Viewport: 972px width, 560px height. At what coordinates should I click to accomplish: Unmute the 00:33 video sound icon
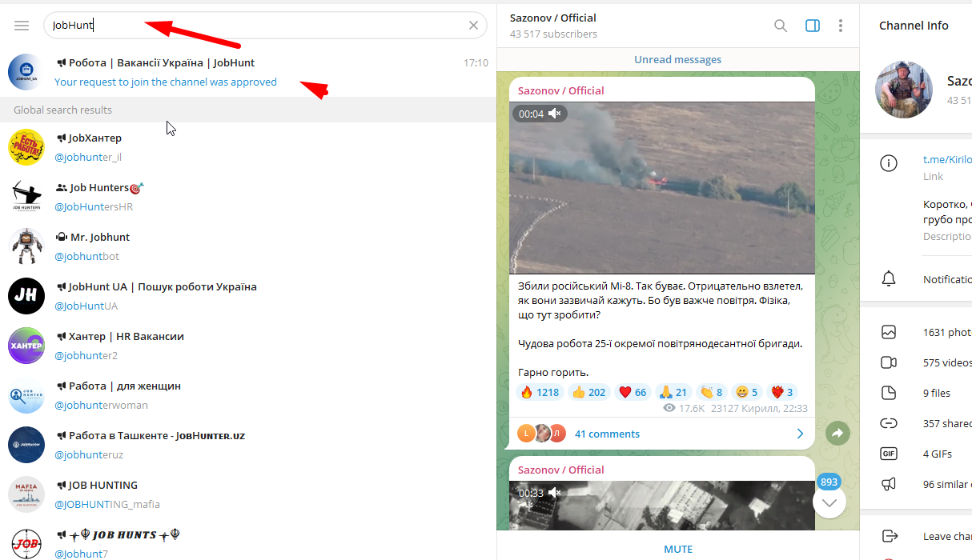[x=555, y=493]
